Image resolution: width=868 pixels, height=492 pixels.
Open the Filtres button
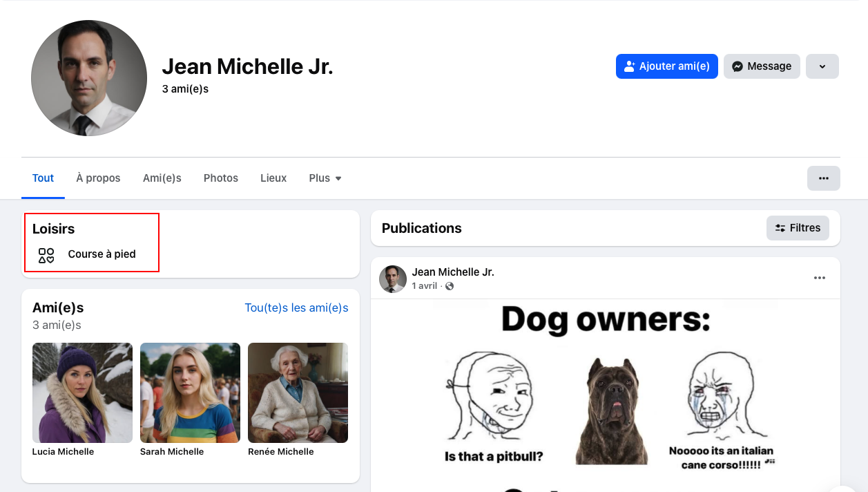798,228
